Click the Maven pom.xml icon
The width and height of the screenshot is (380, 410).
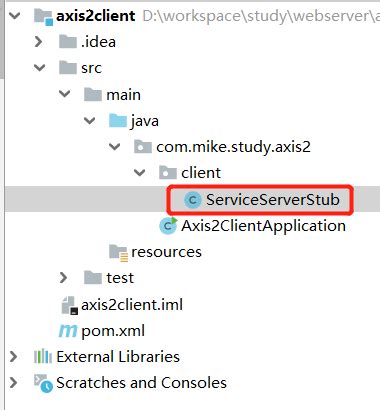coord(68,331)
